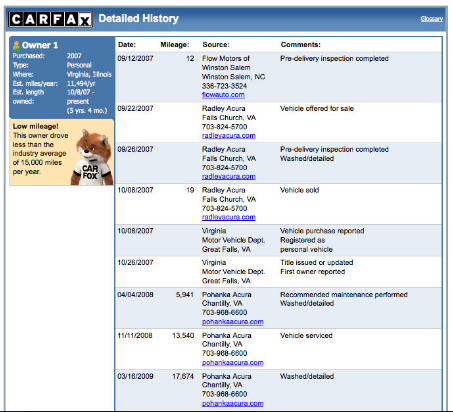Click the Car Fox mascot image

click(92, 157)
